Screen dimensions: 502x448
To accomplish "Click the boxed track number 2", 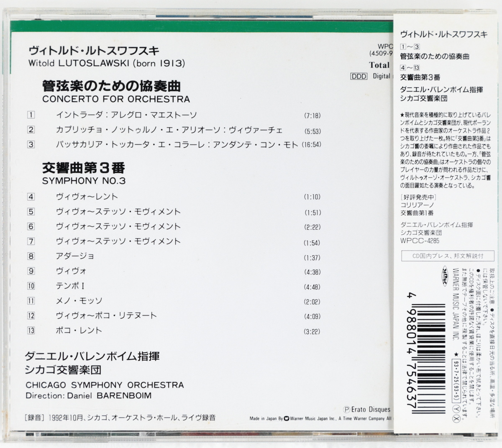I will [31, 130].
